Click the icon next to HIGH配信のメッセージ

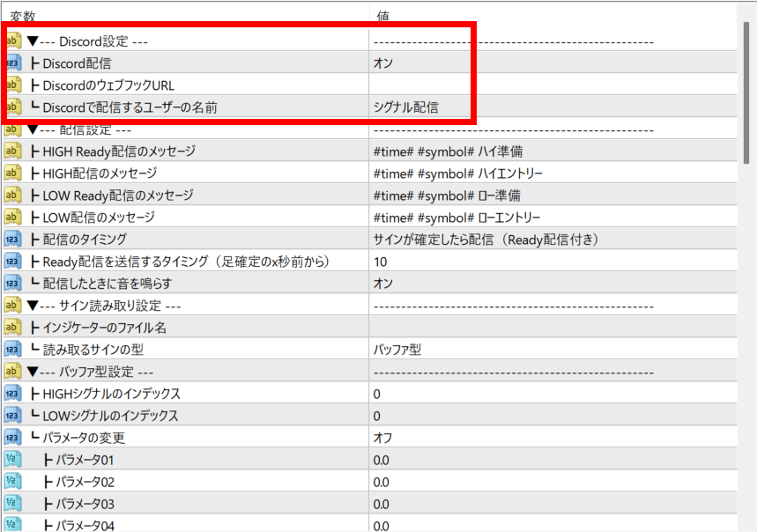point(12,174)
